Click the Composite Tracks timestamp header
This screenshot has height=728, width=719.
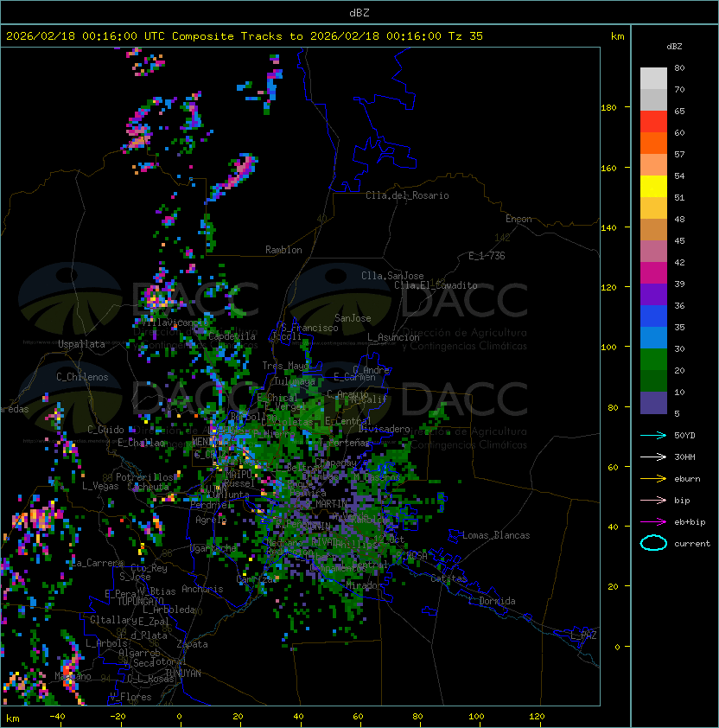pyautogui.click(x=245, y=36)
